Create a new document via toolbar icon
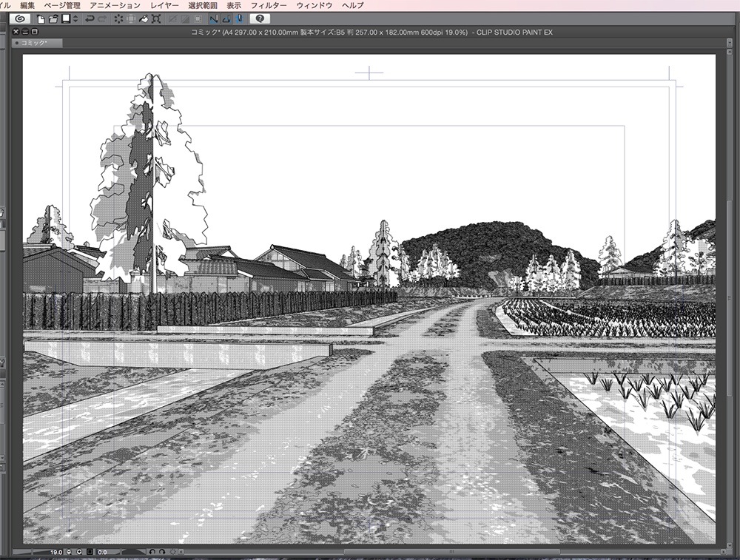The image size is (740, 560). 41,18
